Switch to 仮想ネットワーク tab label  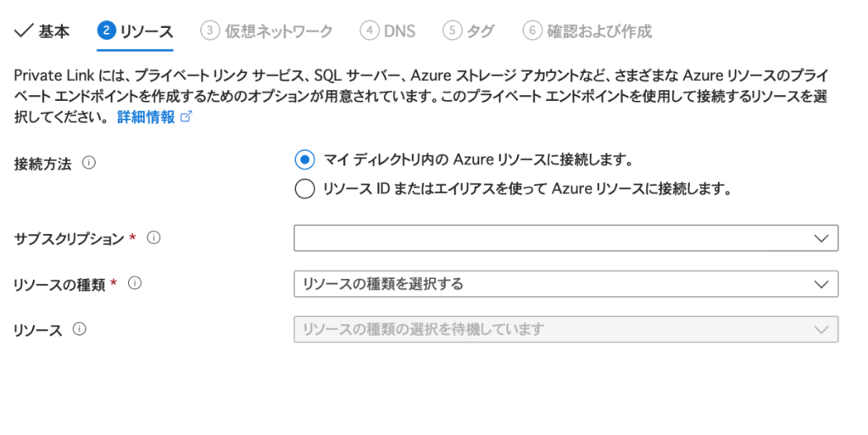pyautogui.click(x=278, y=31)
